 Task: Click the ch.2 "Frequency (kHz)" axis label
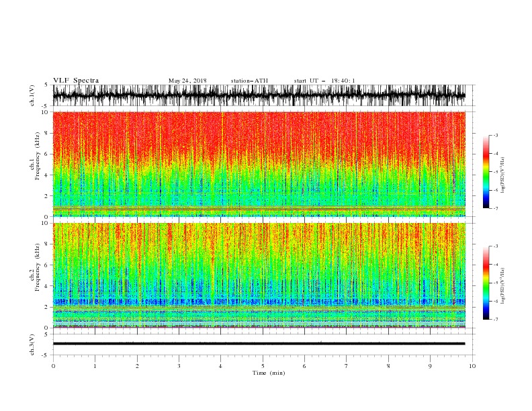38,267
